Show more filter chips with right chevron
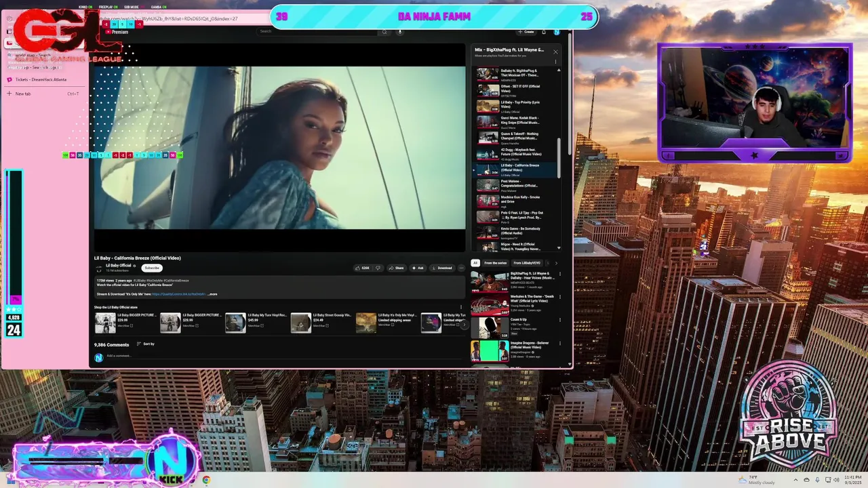The height and width of the screenshot is (488, 868). coord(556,263)
